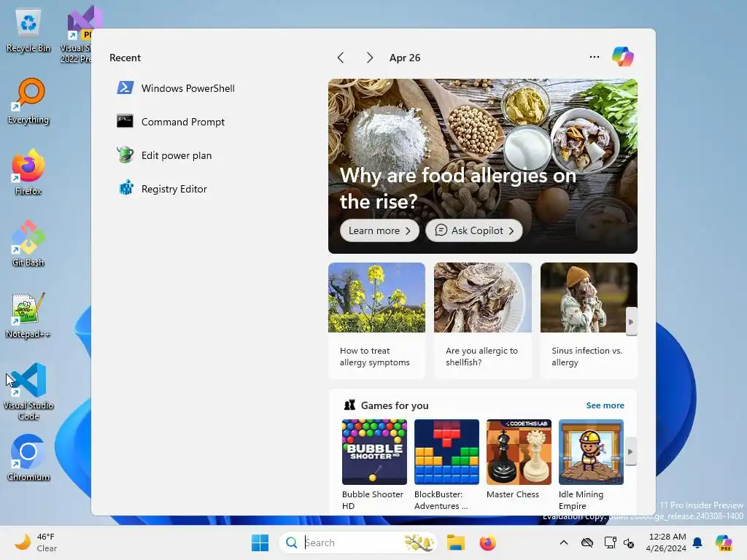Open Bubble Shooter HD game
Image resolution: width=747 pixels, height=560 pixels.
pos(374,464)
